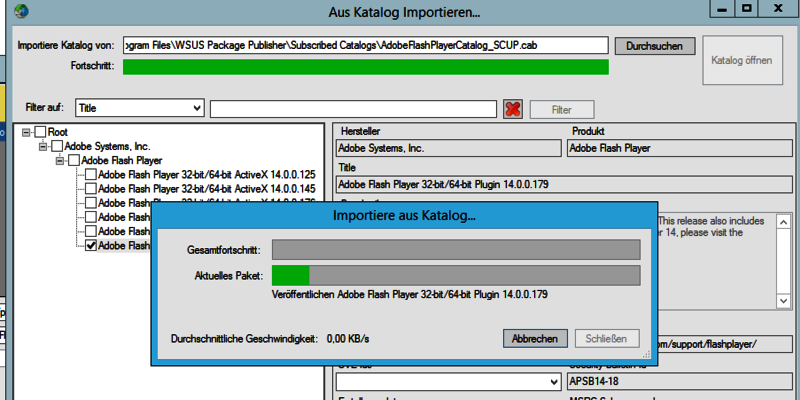Click the Importiere aus Katalog dialog title
Viewport: 800px width, 400px height.
404,215
